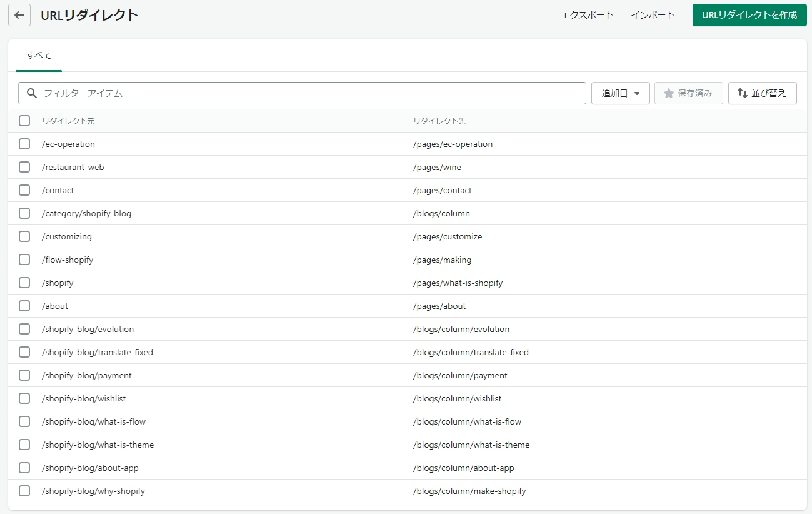Click the /blogs/column/make-shopify target
This screenshot has height=514, width=812.
469,491
